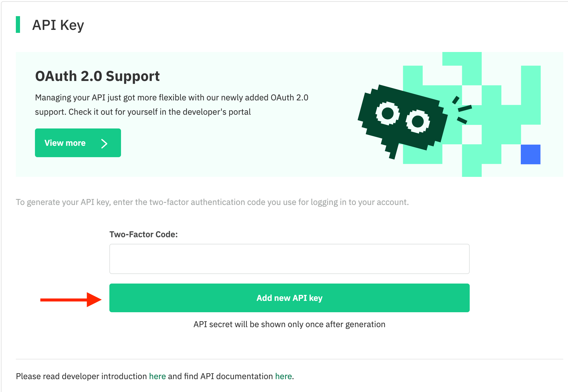The image size is (568, 392).
Task: Click the two-factor instruction text above the form
Action: [212, 202]
